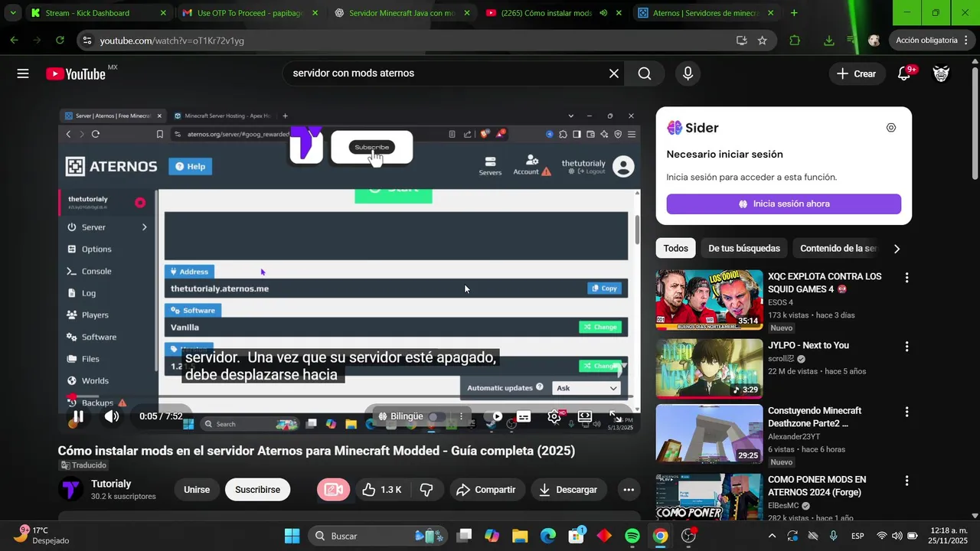
Task: Go back in the browser
Action: [x=15, y=41]
